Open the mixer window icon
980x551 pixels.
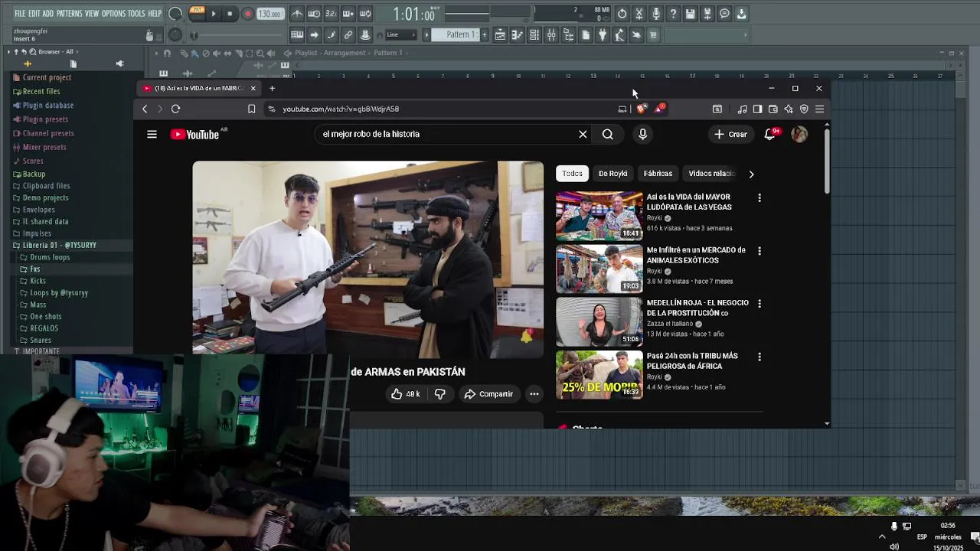point(551,34)
